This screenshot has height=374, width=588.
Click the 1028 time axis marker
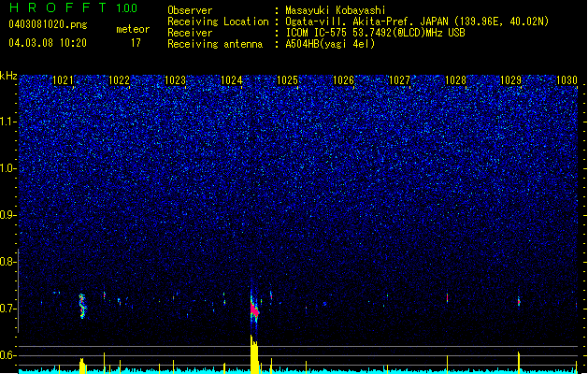455,80
